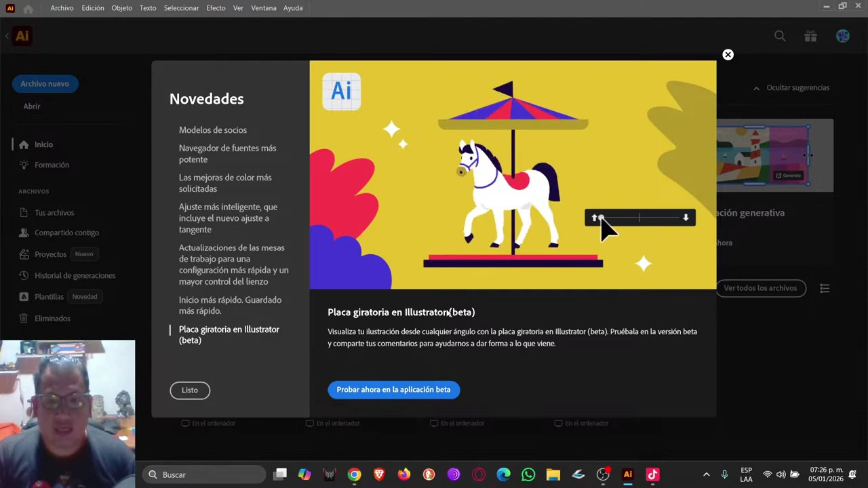Collapse Ocultar sugerencias chevron
The image size is (868, 488).
[x=756, y=88]
